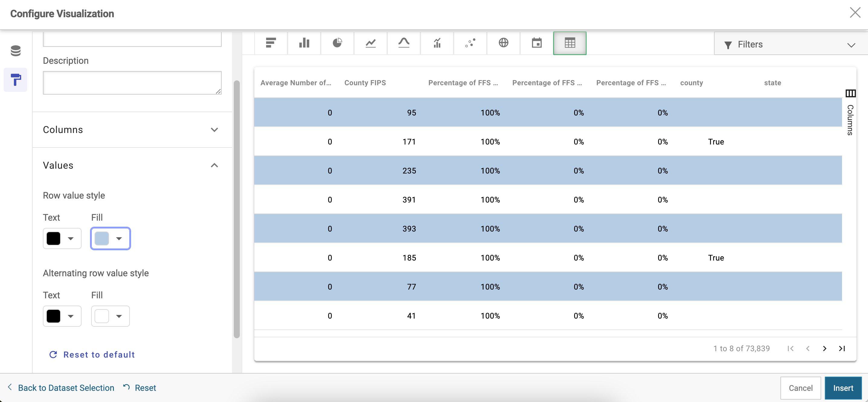Close the Configure Visualization dialog
Image resolution: width=868 pixels, height=402 pixels.
pyautogui.click(x=855, y=13)
